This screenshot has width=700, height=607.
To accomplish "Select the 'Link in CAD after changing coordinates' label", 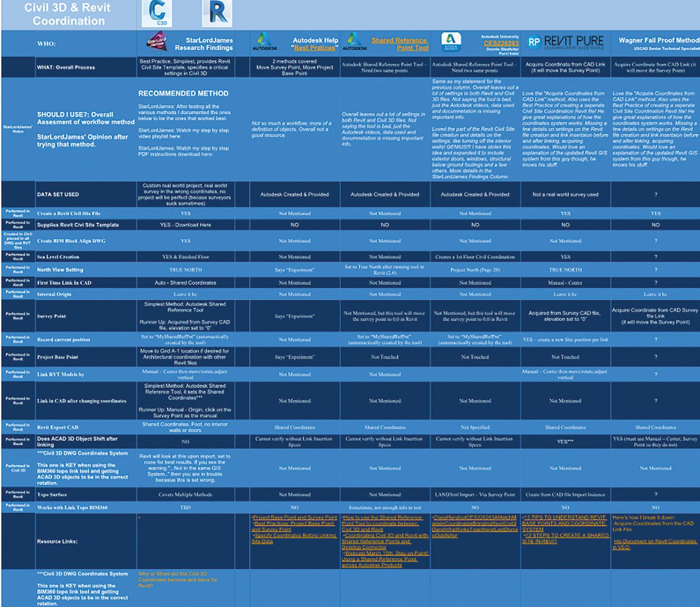I will pyautogui.click(x=82, y=401).
